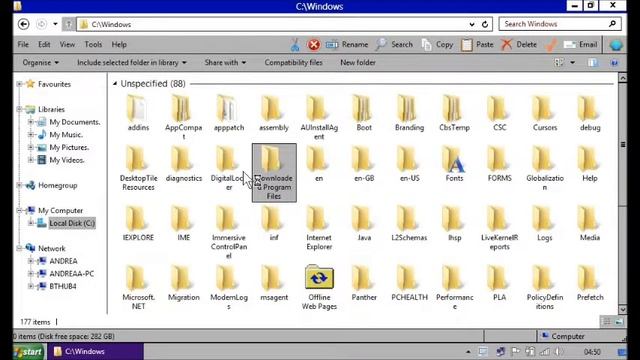Collapse the My Computer tree node
The image size is (640, 360).
click(x=19, y=211)
